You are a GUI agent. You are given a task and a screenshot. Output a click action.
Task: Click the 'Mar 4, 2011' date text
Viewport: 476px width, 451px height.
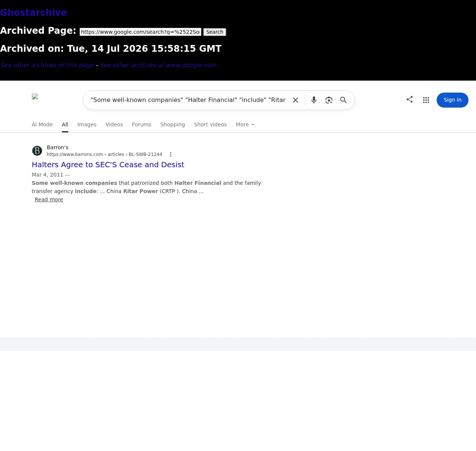click(48, 175)
